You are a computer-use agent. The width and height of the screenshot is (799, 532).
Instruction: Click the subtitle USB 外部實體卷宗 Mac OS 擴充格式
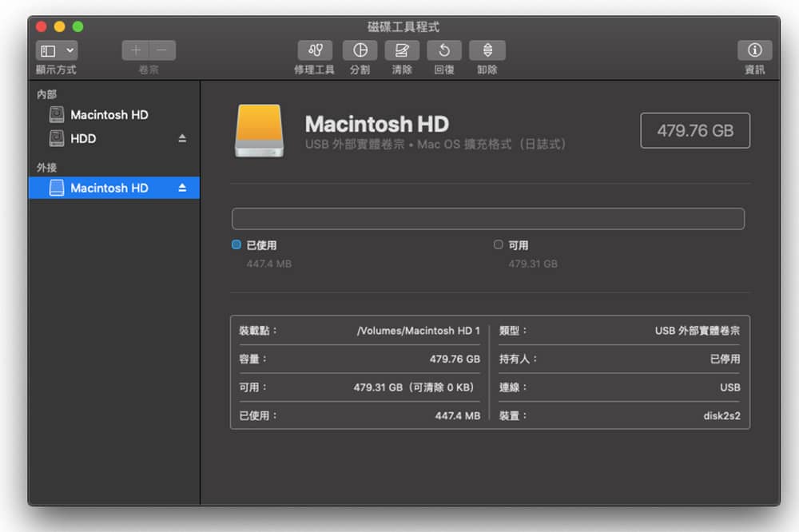(x=435, y=145)
